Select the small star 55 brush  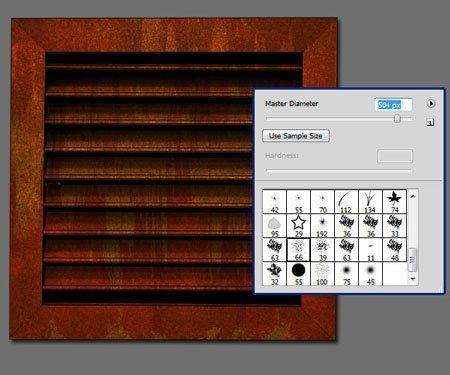pos(298,202)
